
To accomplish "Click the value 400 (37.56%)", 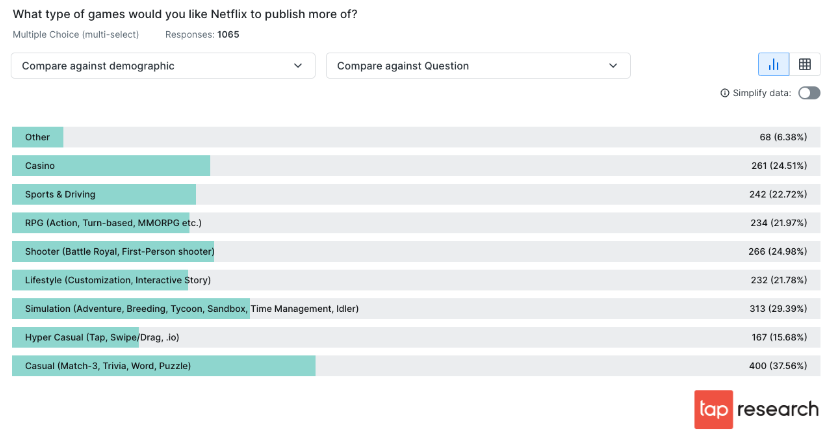I will (x=778, y=366).
